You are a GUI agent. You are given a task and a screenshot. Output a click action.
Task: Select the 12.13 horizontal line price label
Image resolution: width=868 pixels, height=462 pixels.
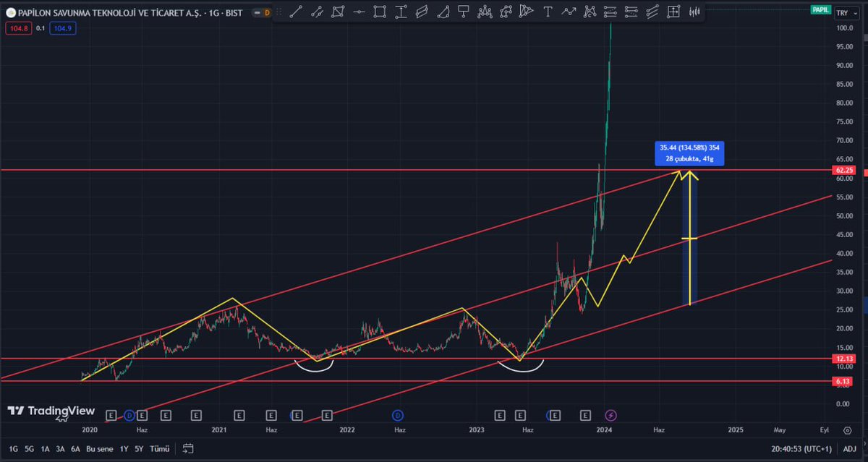[x=844, y=359]
